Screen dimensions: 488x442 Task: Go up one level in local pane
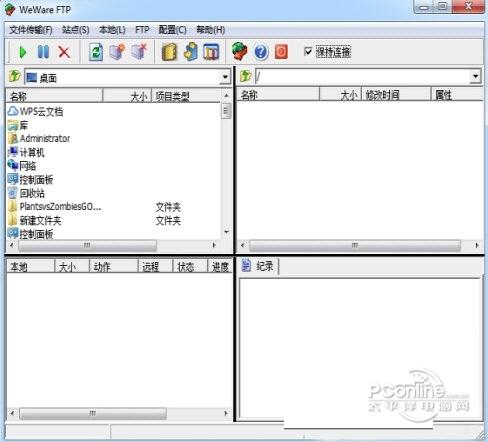coord(14,77)
